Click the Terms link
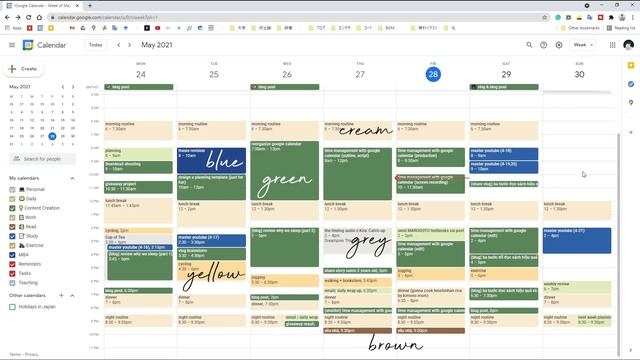This screenshot has width=640, height=360. click(x=15, y=354)
